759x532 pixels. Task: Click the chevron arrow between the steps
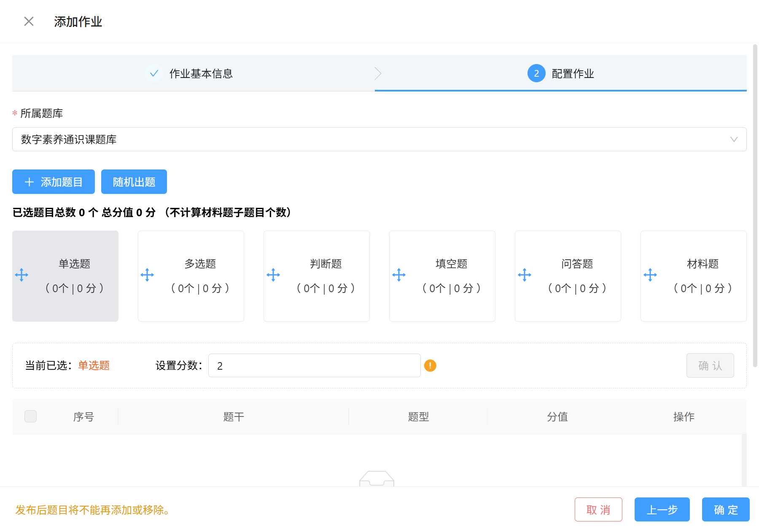(x=378, y=73)
